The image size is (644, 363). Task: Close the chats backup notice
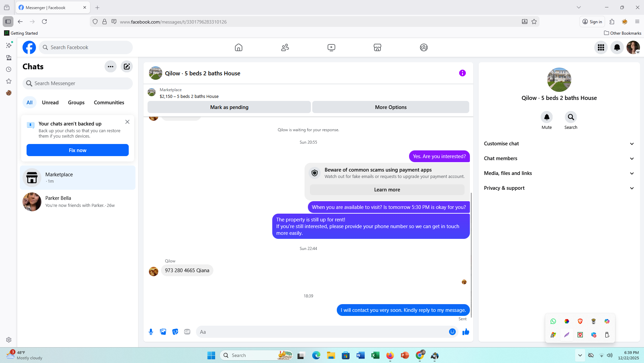[x=127, y=122]
